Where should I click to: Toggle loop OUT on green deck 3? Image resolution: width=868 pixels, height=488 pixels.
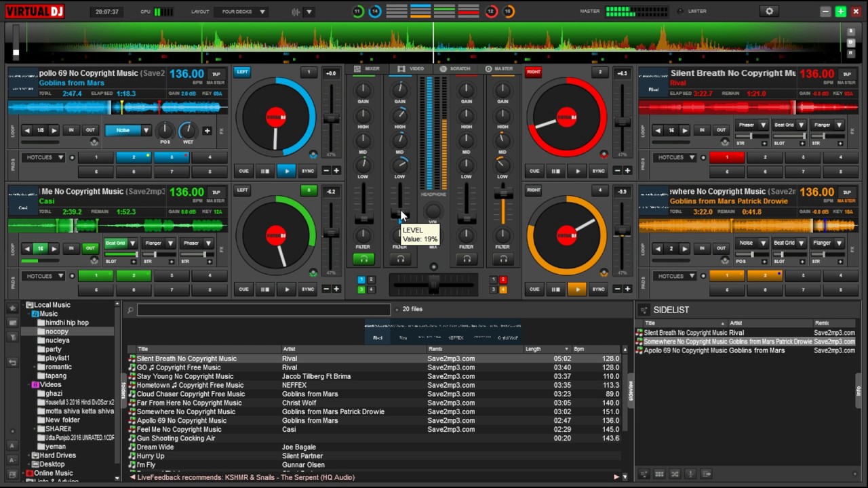click(90, 249)
